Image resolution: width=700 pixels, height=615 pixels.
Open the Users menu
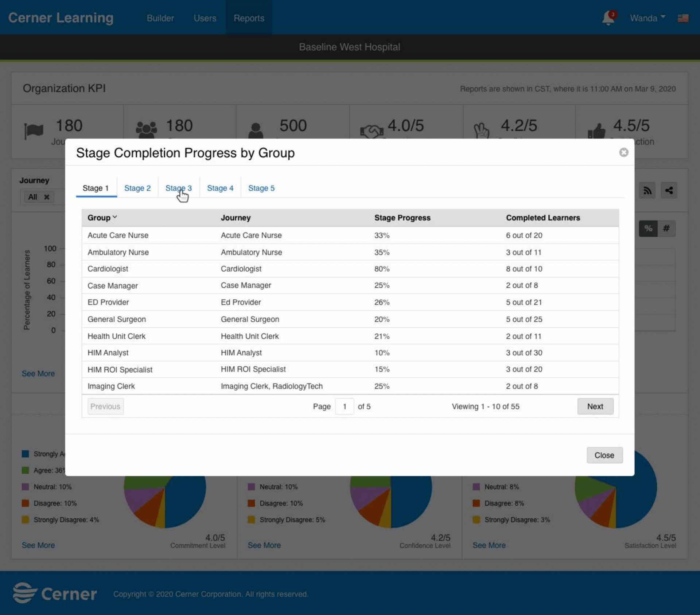click(x=205, y=18)
